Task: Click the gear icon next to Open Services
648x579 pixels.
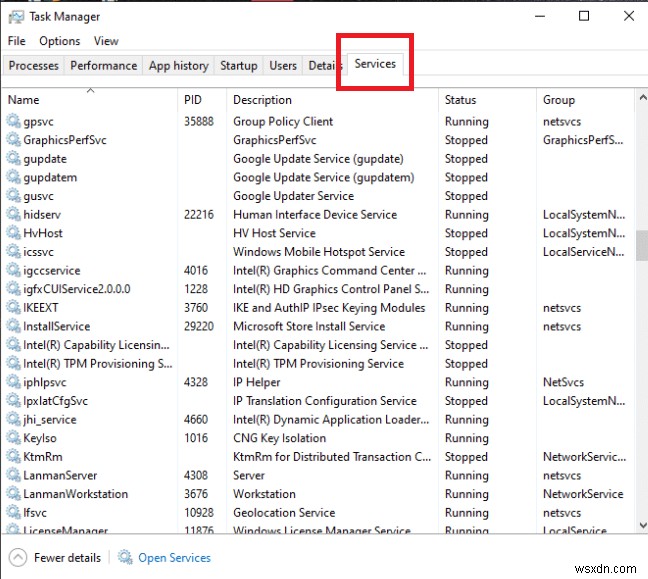Action: 125,558
